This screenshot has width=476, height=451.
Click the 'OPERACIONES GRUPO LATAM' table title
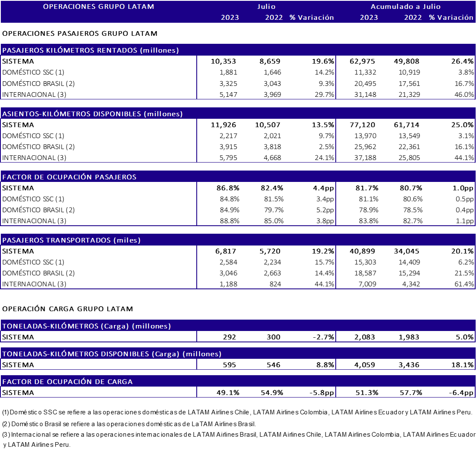98,6
